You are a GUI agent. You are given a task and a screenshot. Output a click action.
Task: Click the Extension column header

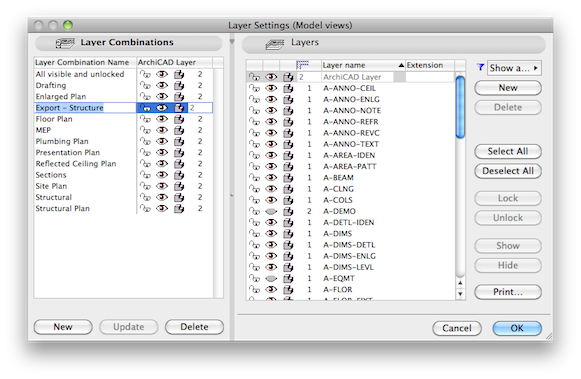pos(430,65)
